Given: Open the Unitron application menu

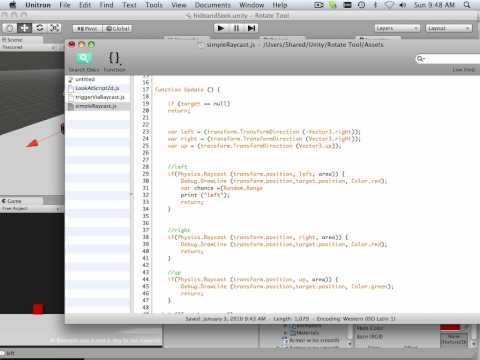Looking at the screenshot, I should click(x=38, y=5).
